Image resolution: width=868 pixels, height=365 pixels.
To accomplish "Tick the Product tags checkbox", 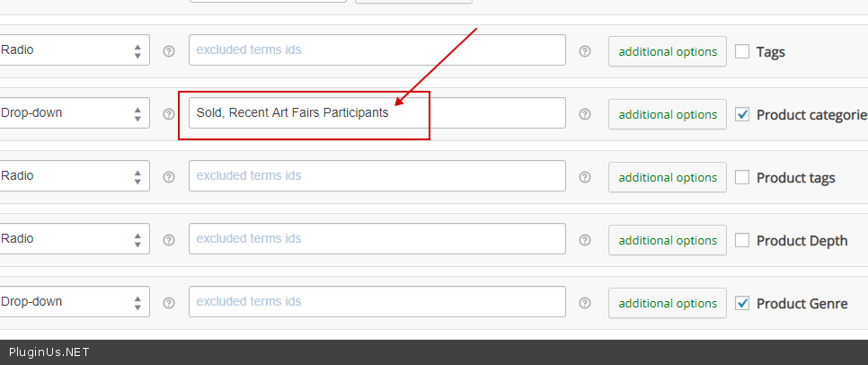I will (x=742, y=177).
